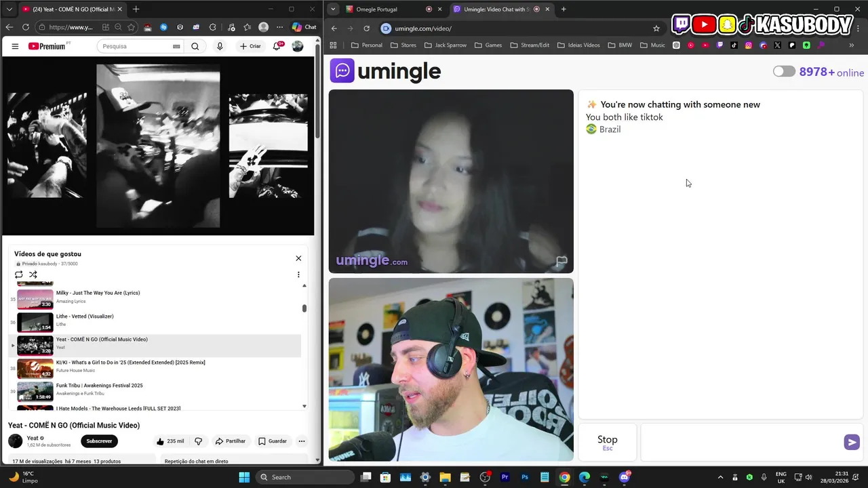The height and width of the screenshot is (488, 868).
Task: Open more actions menu beside Guardar
Action: tap(302, 441)
